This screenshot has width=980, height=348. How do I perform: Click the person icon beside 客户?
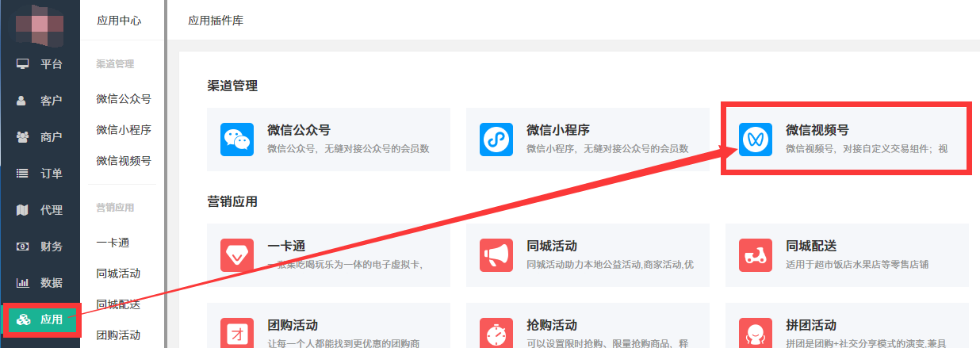tap(23, 101)
